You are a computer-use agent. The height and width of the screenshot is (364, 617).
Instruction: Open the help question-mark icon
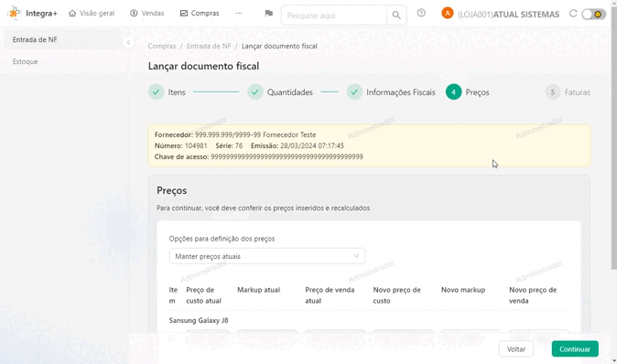pos(421,13)
